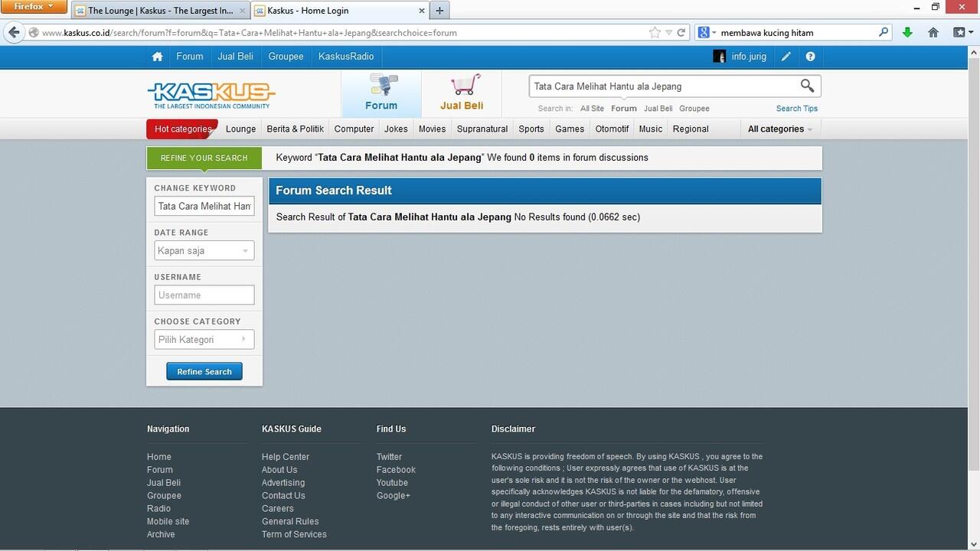Open the help question mark icon
This screenshot has height=551, width=980.
(810, 57)
